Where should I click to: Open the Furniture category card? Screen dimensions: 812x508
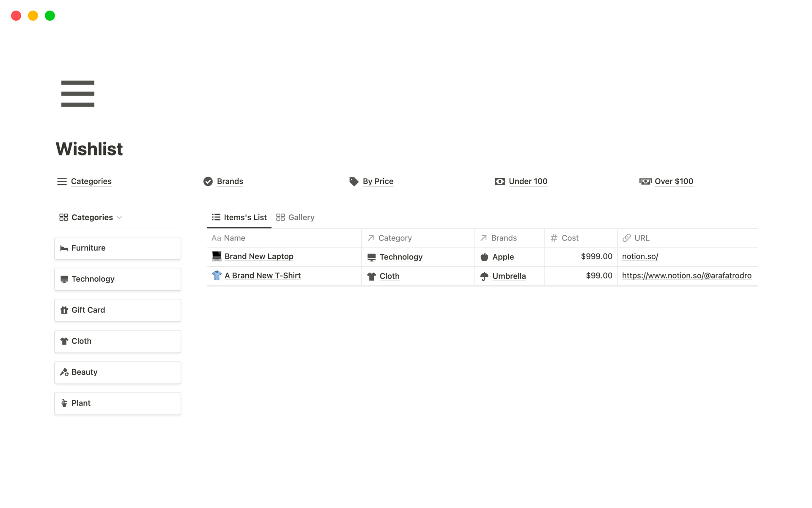tap(118, 248)
